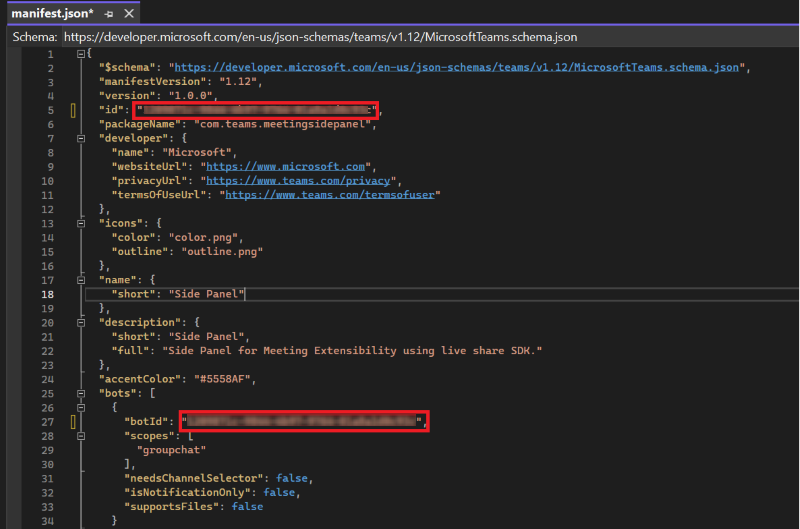800x529 pixels.
Task: Click the description "full" text value
Action: click(352, 351)
